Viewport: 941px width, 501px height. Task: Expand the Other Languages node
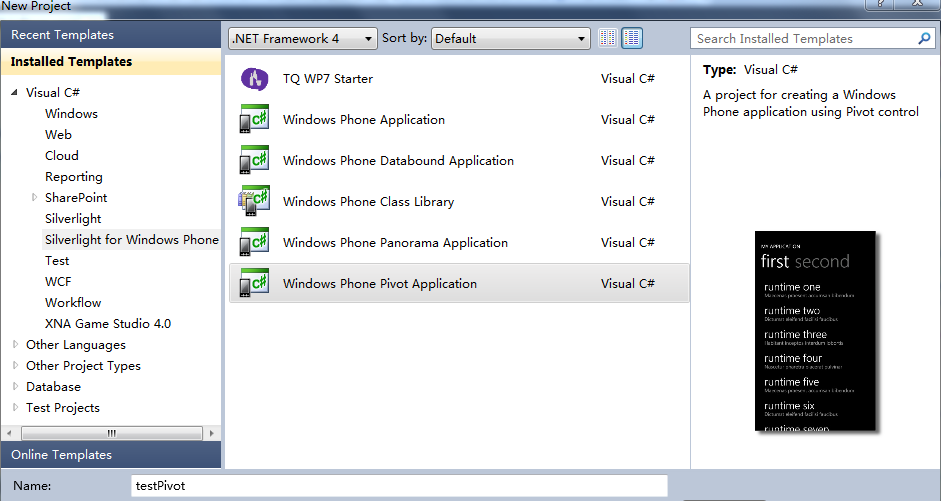tap(16, 344)
